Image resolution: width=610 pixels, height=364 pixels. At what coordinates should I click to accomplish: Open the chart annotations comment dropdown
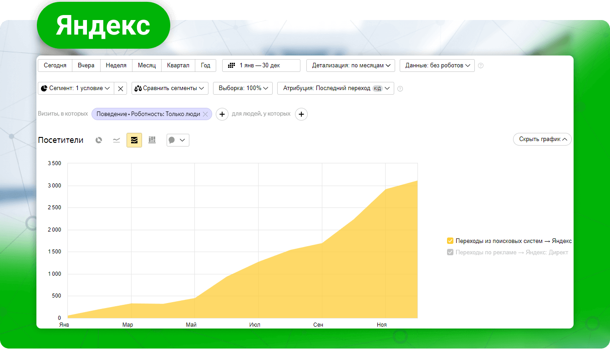[178, 140]
